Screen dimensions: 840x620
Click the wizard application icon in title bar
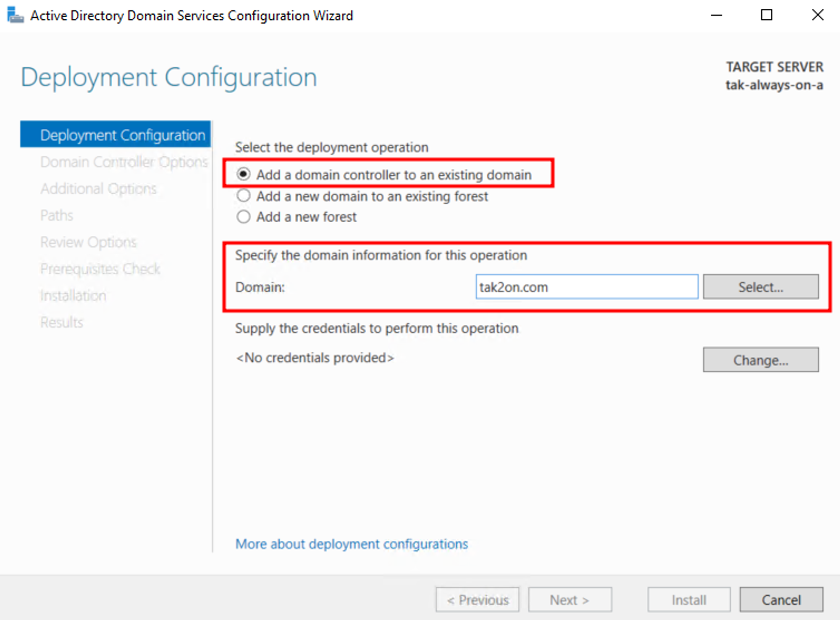pos(15,16)
